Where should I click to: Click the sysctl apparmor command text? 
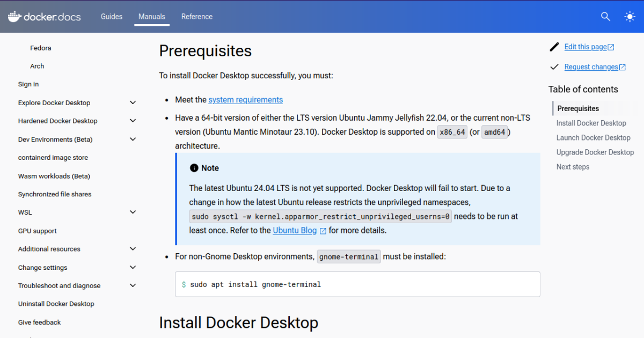pos(321,217)
